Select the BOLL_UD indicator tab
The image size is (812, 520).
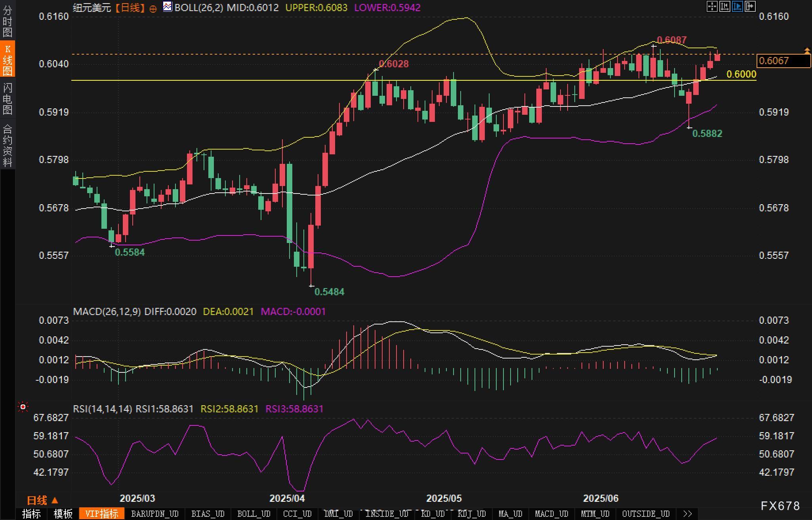254,514
